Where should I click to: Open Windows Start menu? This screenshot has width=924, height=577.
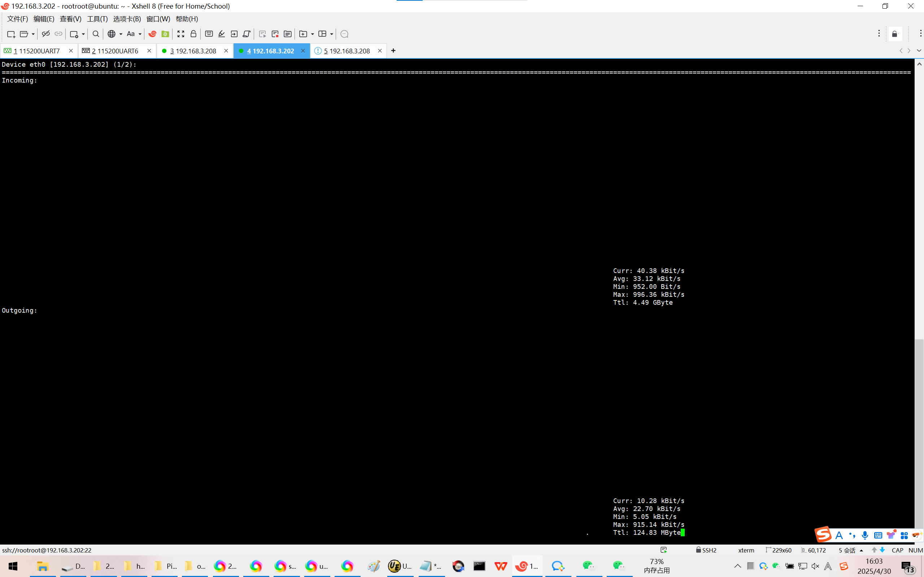(x=13, y=566)
